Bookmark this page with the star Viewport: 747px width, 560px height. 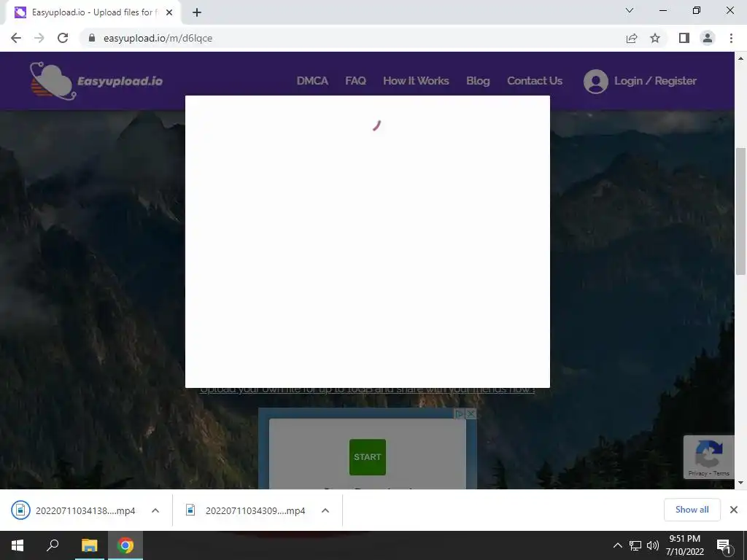[x=655, y=38]
